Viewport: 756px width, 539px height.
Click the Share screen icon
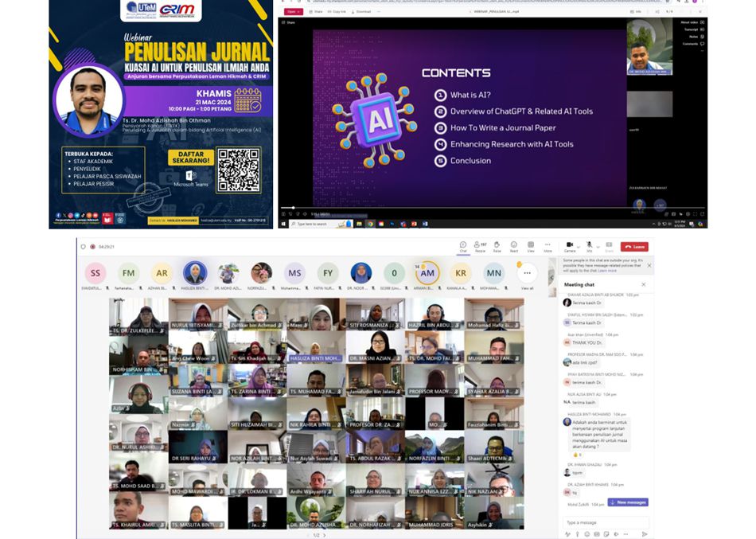[x=609, y=246]
